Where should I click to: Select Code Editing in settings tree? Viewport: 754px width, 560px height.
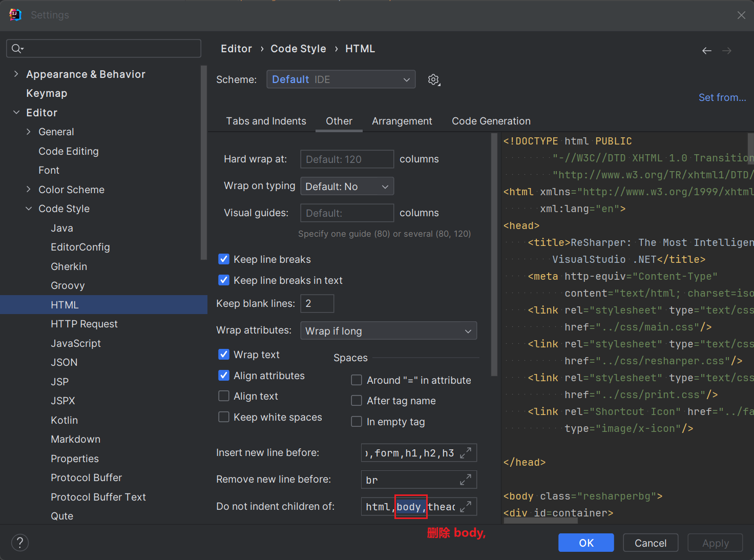click(69, 151)
